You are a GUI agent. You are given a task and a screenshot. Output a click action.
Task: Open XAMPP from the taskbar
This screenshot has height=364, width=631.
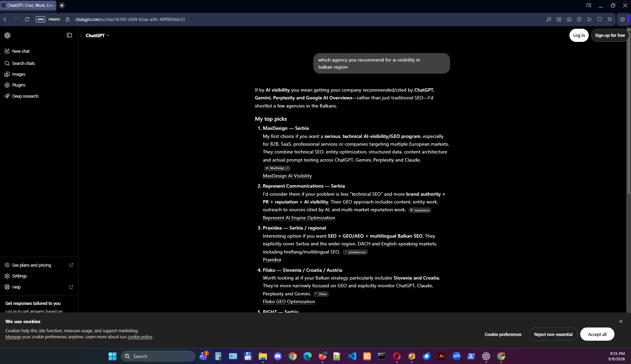click(x=367, y=356)
